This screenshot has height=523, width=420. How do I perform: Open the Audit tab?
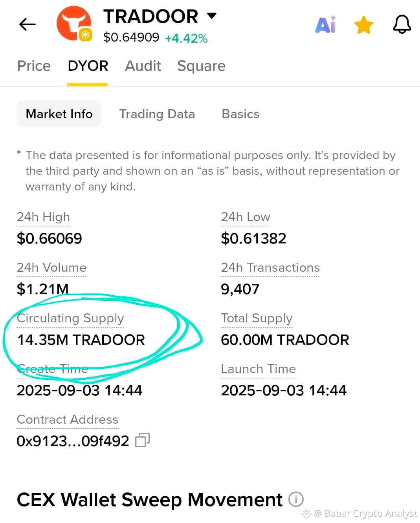pyautogui.click(x=143, y=66)
